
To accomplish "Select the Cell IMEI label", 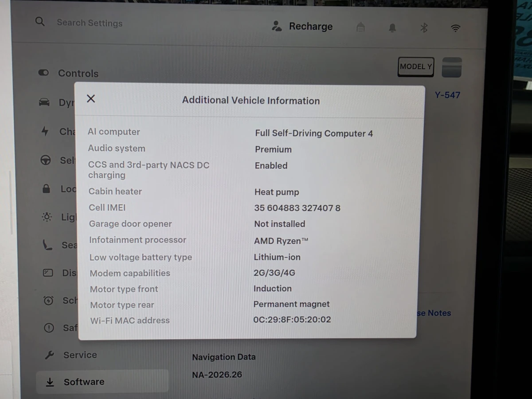I will click(107, 207).
